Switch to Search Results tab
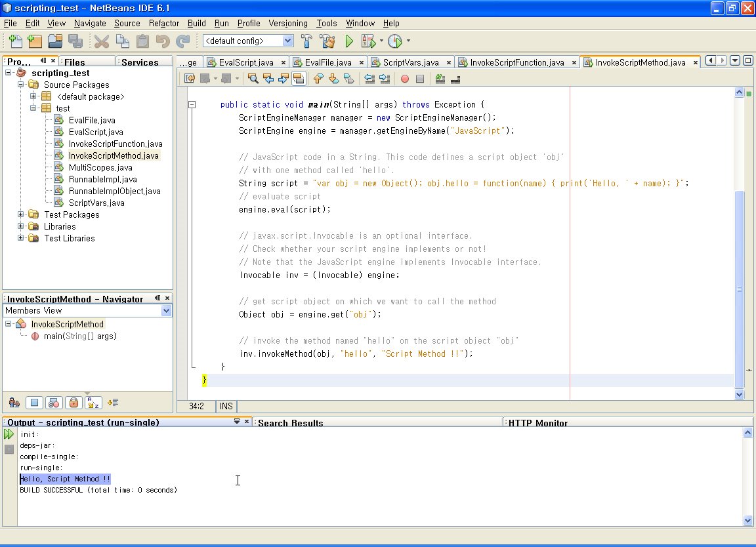 click(290, 423)
